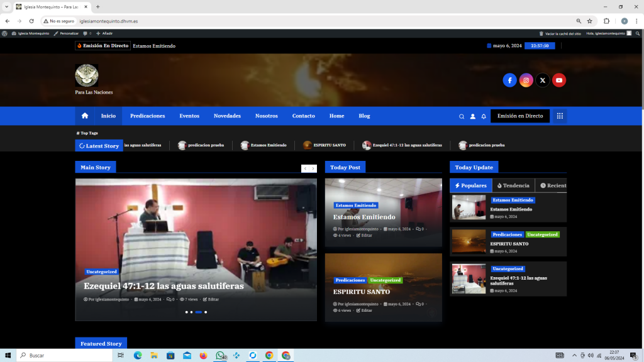Screen dimensions: 644x362
Task: Select the last slider pagination dot
Action: (x=206, y=312)
